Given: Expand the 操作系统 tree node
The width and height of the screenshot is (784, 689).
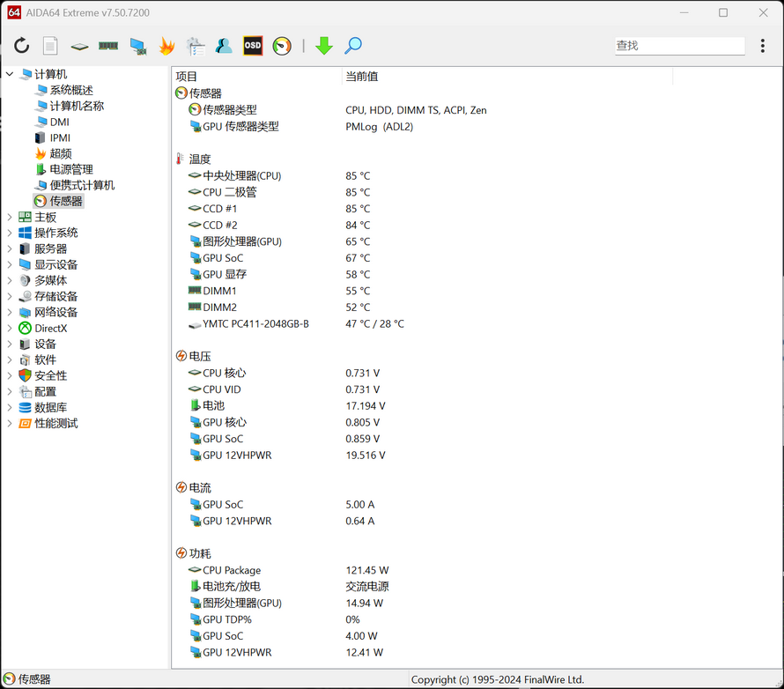Looking at the screenshot, I should point(10,233).
